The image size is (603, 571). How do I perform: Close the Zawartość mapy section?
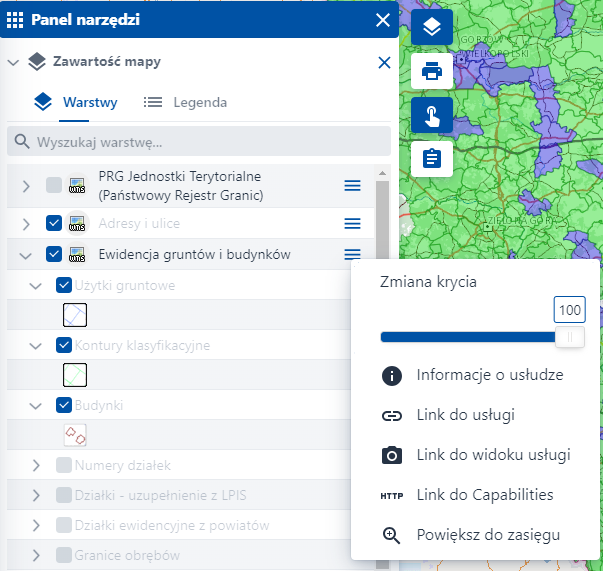click(383, 63)
